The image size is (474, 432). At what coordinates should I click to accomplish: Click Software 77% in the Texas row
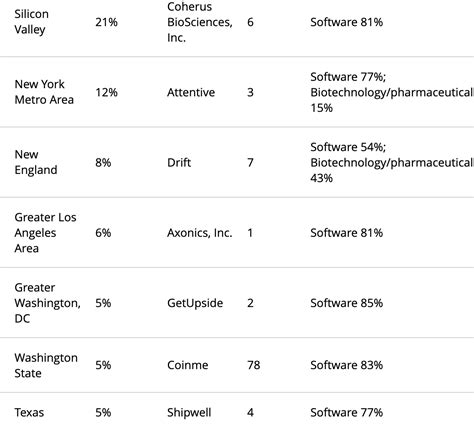[347, 413]
